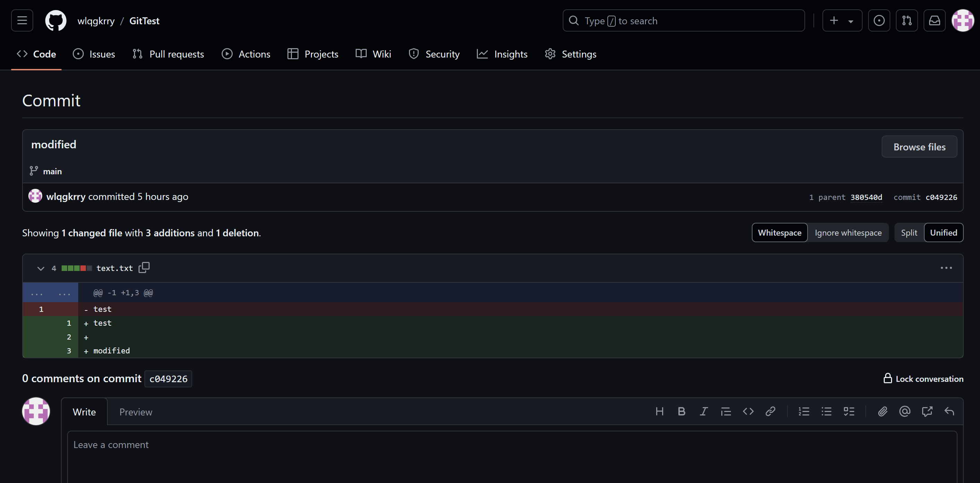This screenshot has height=483, width=980.
Task: Open the GitHub homepage logo
Action: click(x=55, y=20)
